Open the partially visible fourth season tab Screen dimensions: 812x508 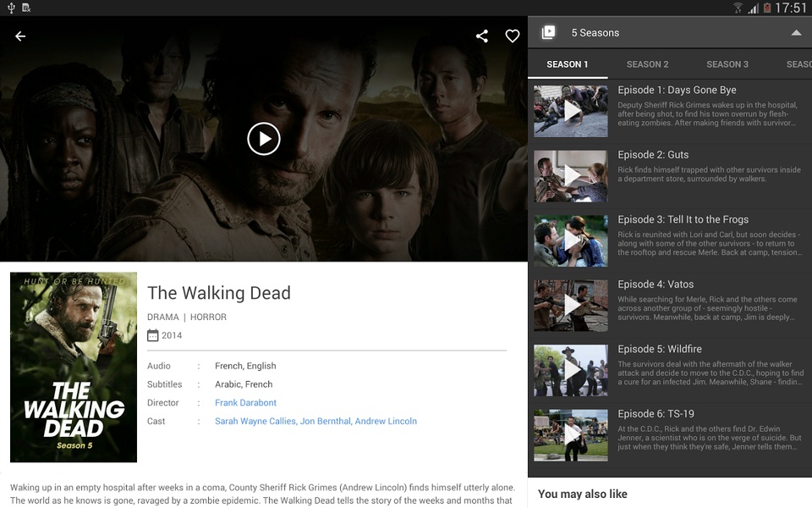[798, 64]
